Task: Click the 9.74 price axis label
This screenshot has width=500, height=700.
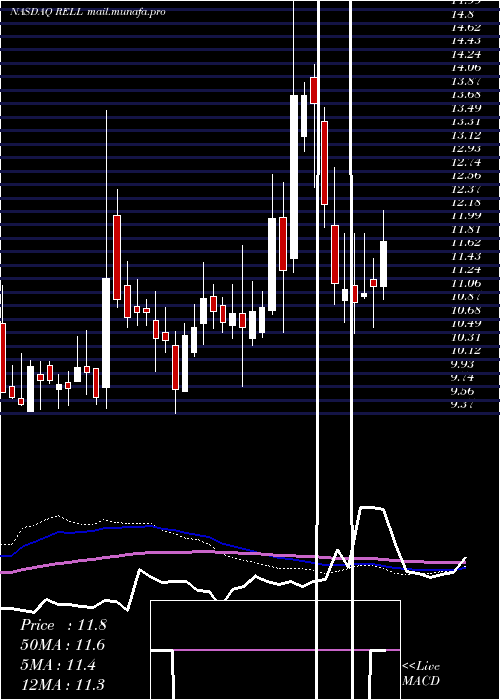Action: [462, 377]
